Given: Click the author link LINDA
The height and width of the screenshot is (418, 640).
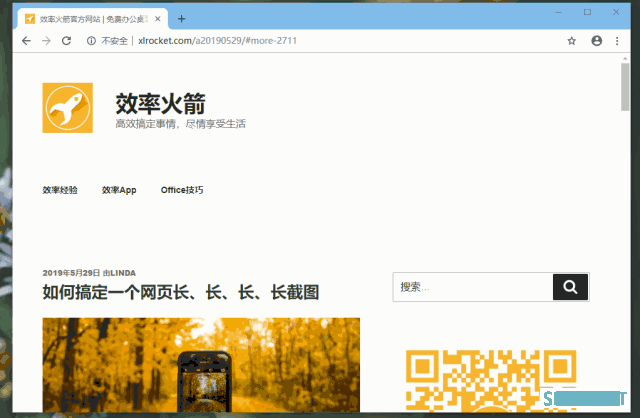Looking at the screenshot, I should click(x=123, y=272).
